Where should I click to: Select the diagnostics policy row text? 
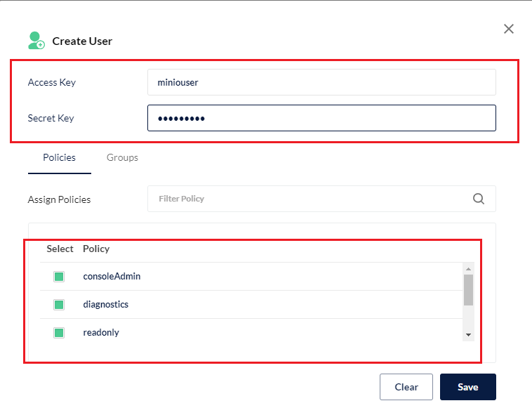106,305
